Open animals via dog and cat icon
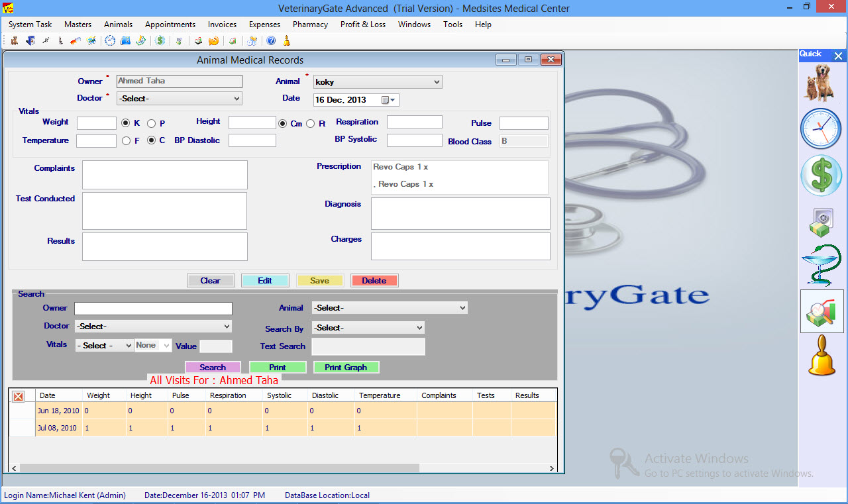Viewport: 848px width, 504px height. pos(820,83)
